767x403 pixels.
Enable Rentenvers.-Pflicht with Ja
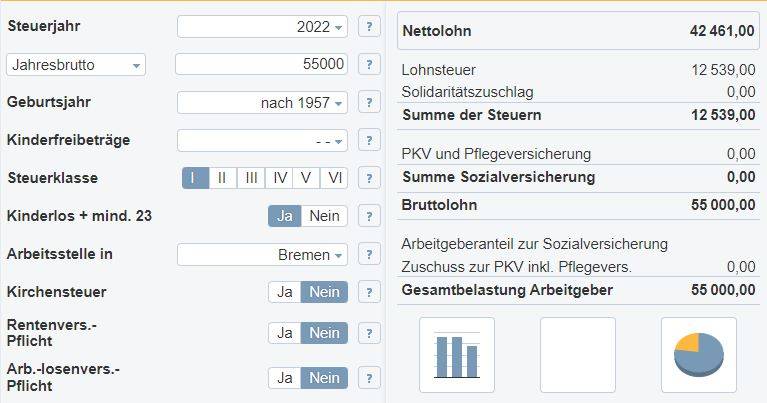point(284,333)
